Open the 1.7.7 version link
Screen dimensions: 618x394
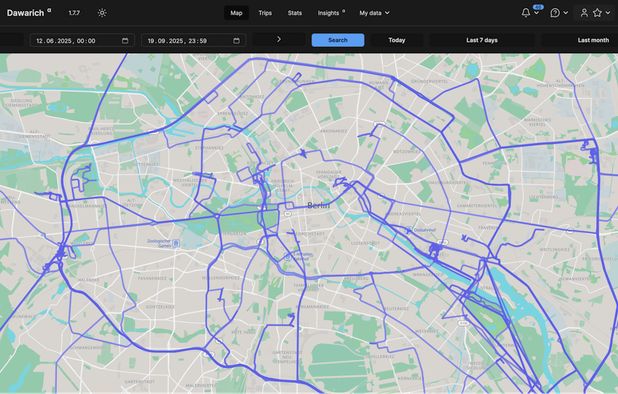[74, 13]
